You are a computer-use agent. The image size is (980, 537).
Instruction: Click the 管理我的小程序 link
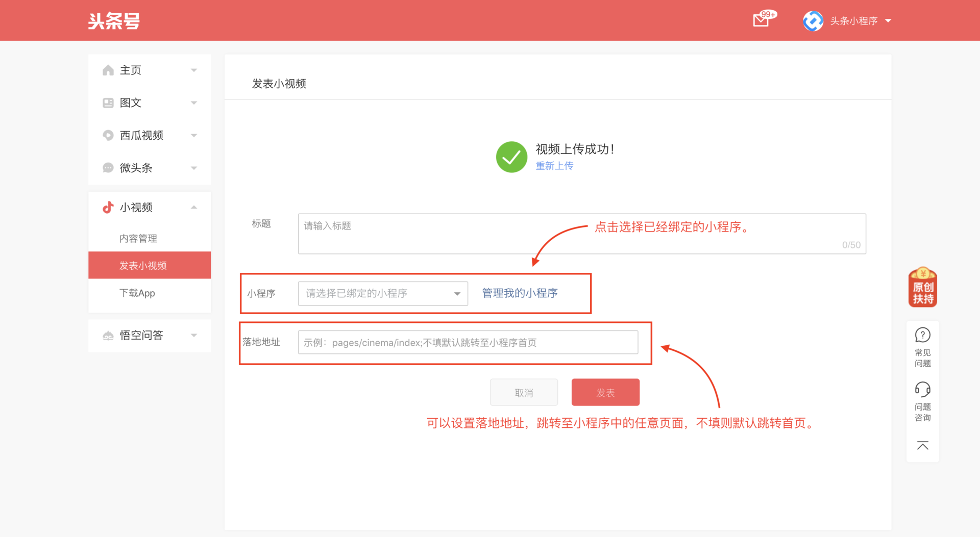[520, 293]
